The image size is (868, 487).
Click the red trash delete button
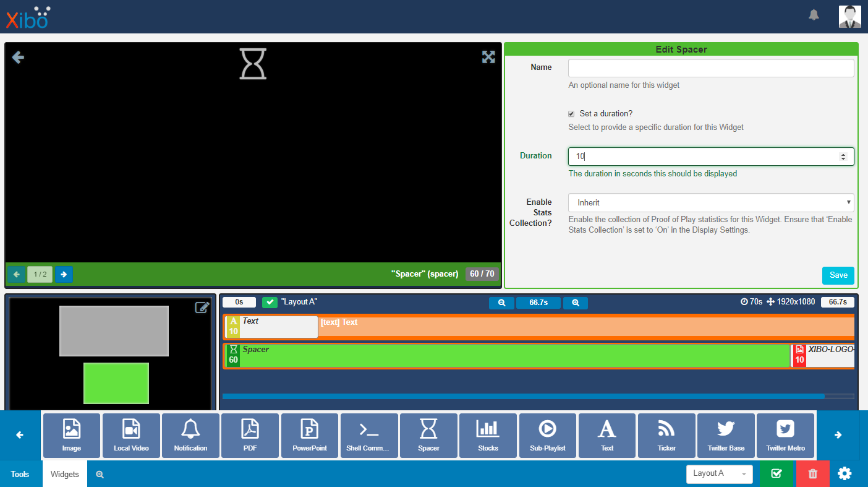(x=812, y=473)
